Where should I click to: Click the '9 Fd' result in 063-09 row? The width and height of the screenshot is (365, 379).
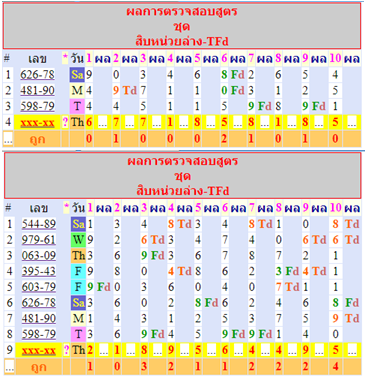pyautogui.click(x=152, y=255)
